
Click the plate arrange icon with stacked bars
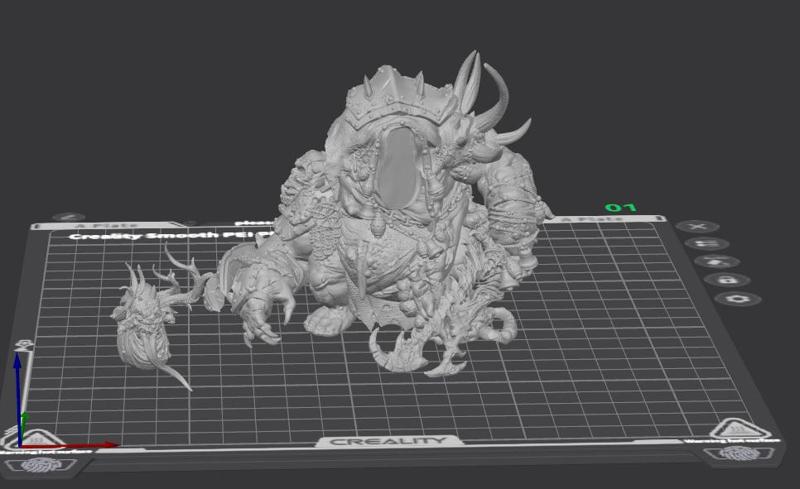(x=707, y=244)
